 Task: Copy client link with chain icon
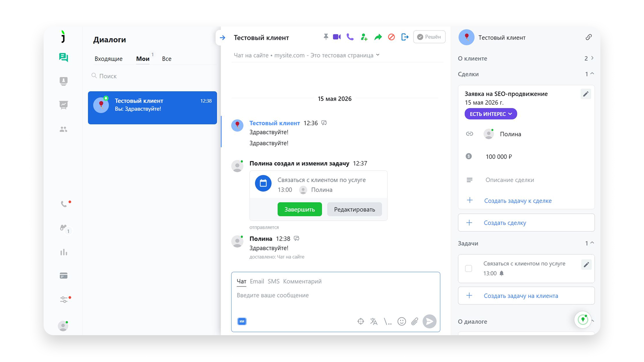pos(589,37)
